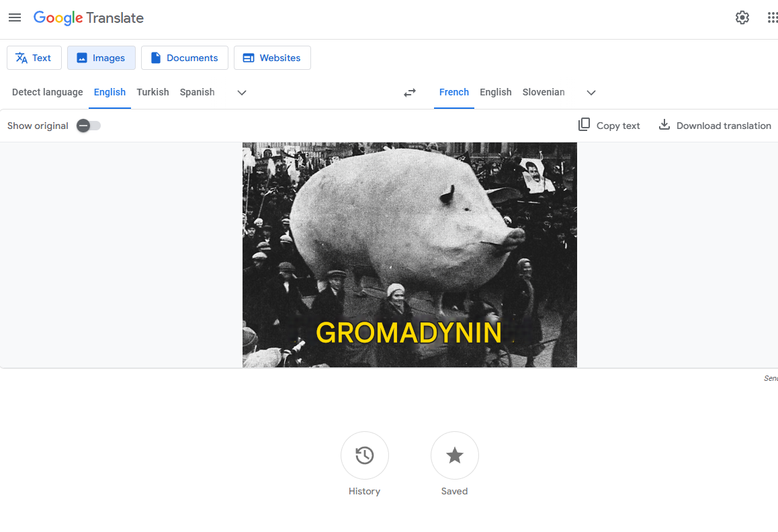Screen dimensions: 778x532
Task: Expand more source languages list
Action: (242, 93)
